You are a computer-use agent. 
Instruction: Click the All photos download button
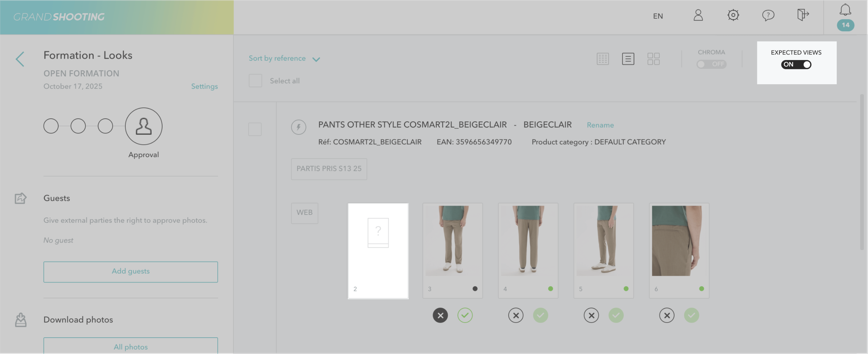pyautogui.click(x=130, y=346)
